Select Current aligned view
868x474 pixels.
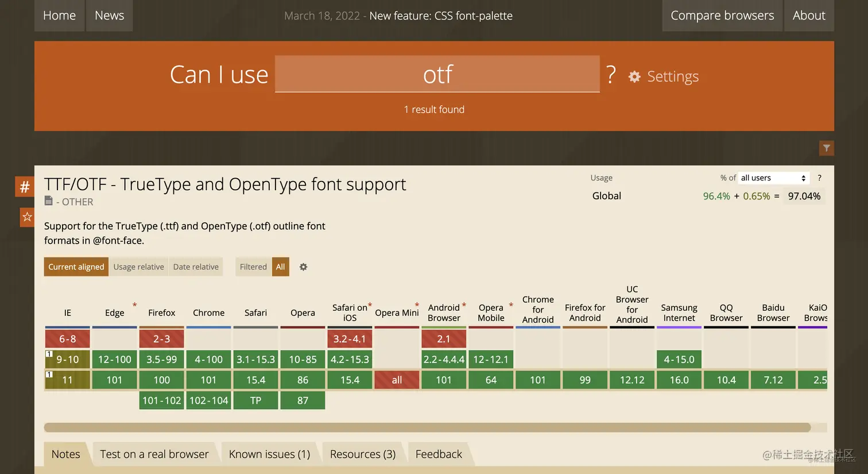pos(76,267)
